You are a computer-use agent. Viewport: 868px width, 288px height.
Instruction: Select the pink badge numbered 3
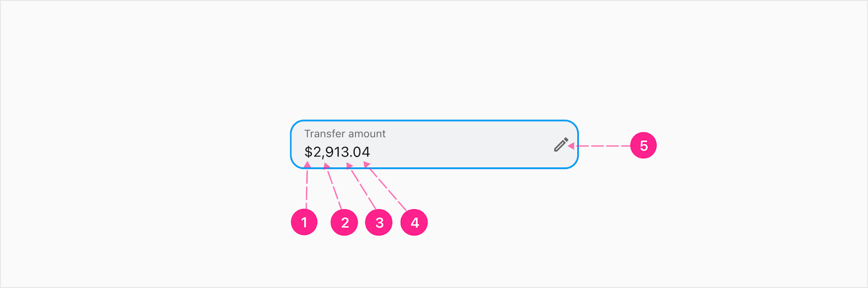pyautogui.click(x=379, y=222)
